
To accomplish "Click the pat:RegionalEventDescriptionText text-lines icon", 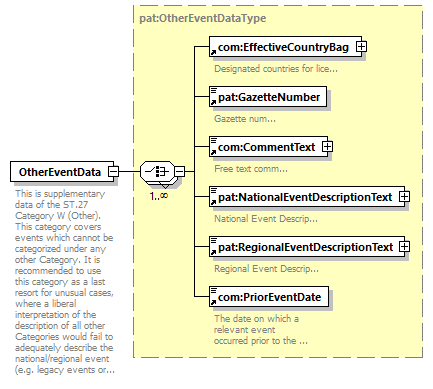I will [x=214, y=241].
